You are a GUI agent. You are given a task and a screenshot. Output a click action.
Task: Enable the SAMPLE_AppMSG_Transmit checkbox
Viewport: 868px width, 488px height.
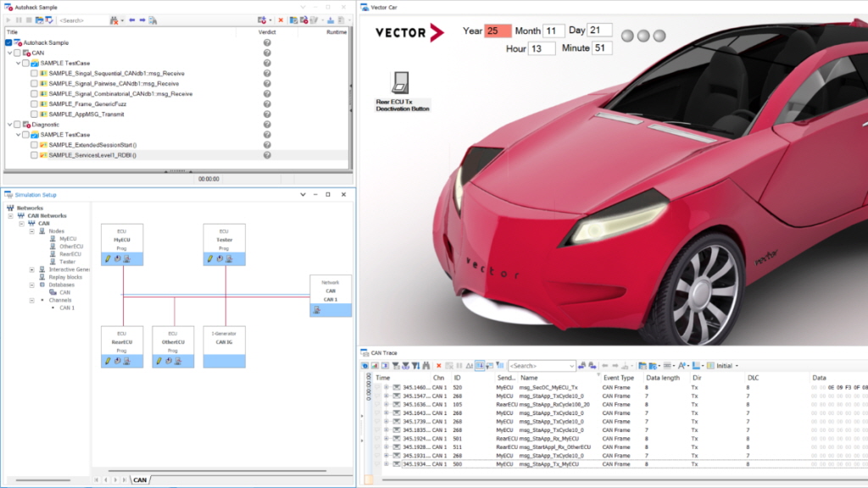tap(34, 114)
